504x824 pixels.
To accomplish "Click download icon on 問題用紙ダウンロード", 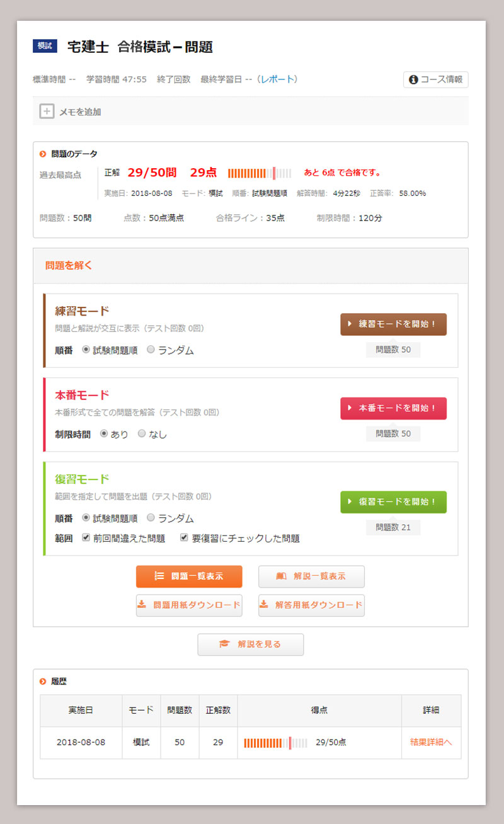I will point(142,605).
